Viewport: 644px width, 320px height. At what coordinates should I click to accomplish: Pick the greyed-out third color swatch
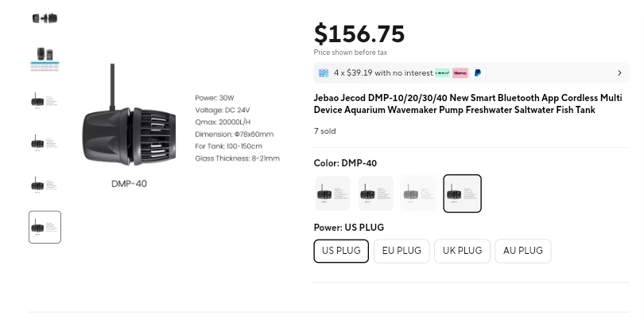click(x=419, y=193)
